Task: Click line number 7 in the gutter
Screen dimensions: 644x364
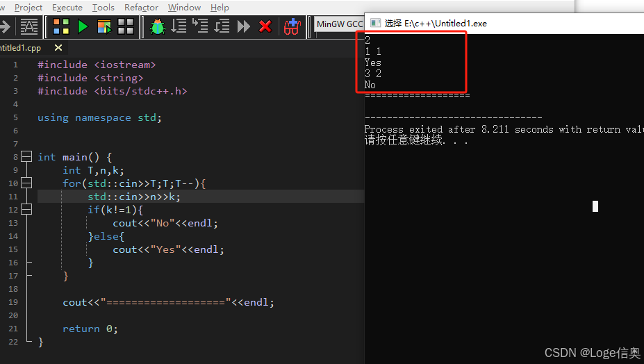Action: [15, 144]
